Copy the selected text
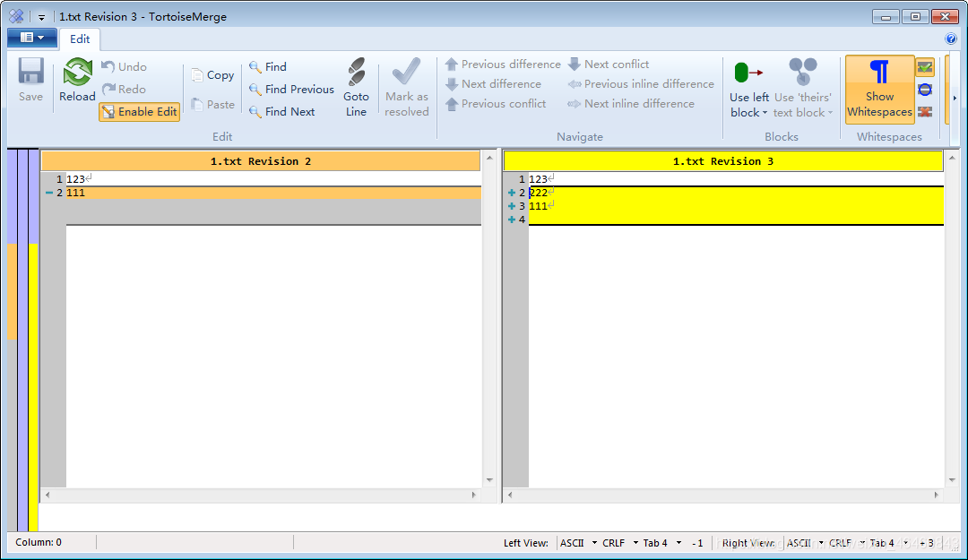This screenshot has height=560, width=968. click(213, 75)
